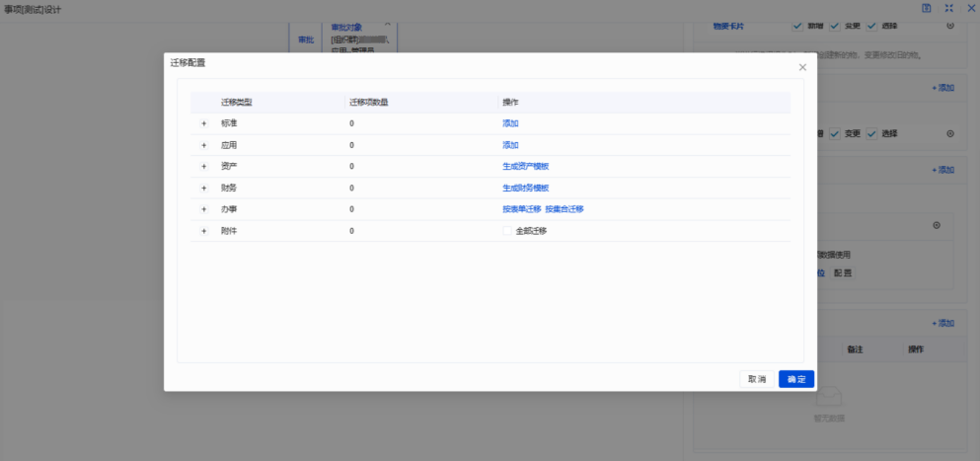Click the save icon in the top-right header
Screen dimensions: 980x461
click(x=926, y=7)
